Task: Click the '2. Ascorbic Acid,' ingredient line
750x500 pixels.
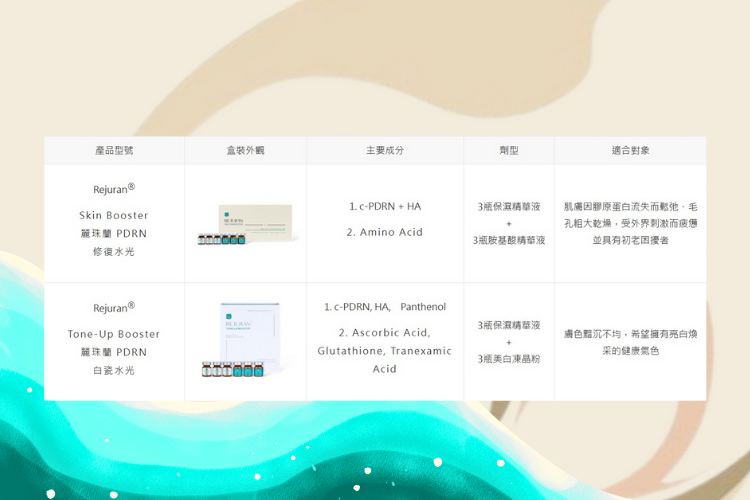Action: click(x=385, y=333)
